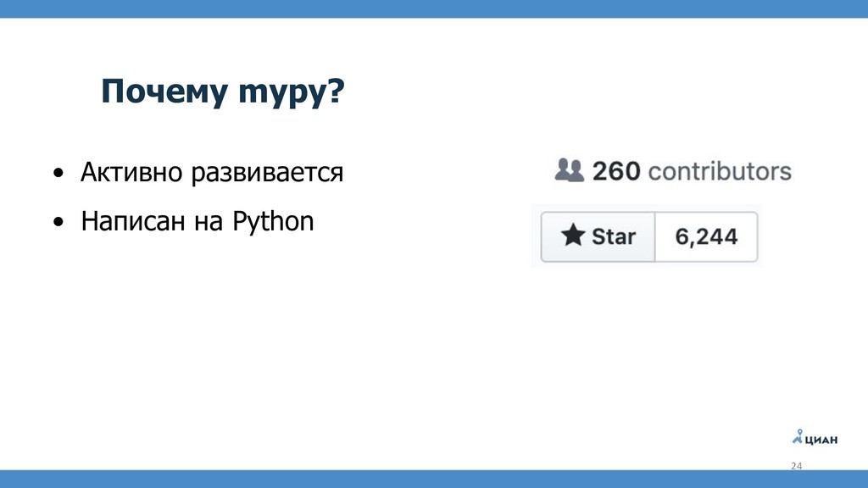Select the slide title Почему mypy?
Image resolution: width=868 pixels, height=488 pixels.
(223, 91)
